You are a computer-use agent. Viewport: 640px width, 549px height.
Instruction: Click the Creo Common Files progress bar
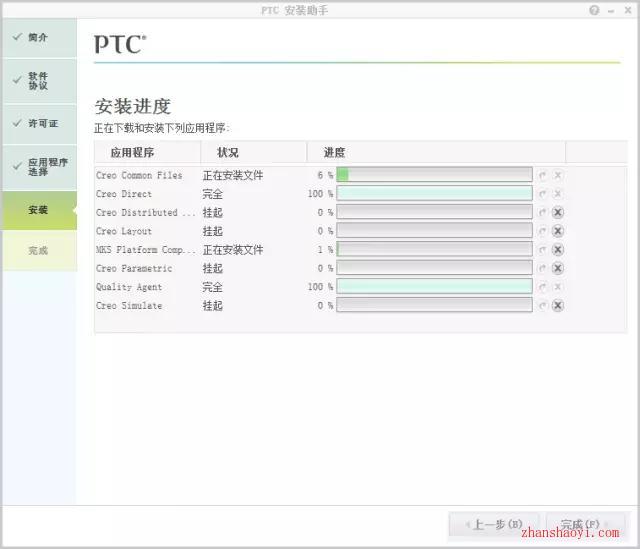point(434,175)
